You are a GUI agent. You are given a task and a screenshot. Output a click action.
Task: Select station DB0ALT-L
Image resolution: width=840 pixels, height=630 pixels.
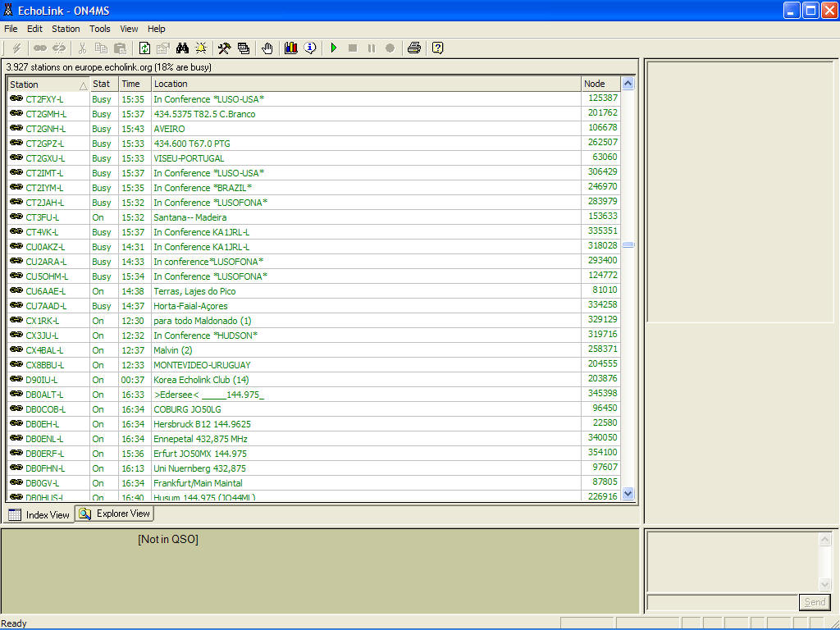(x=44, y=395)
